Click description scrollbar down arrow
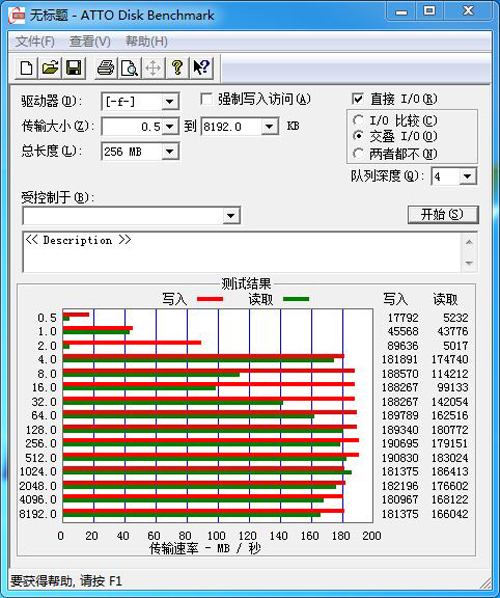 [469, 263]
